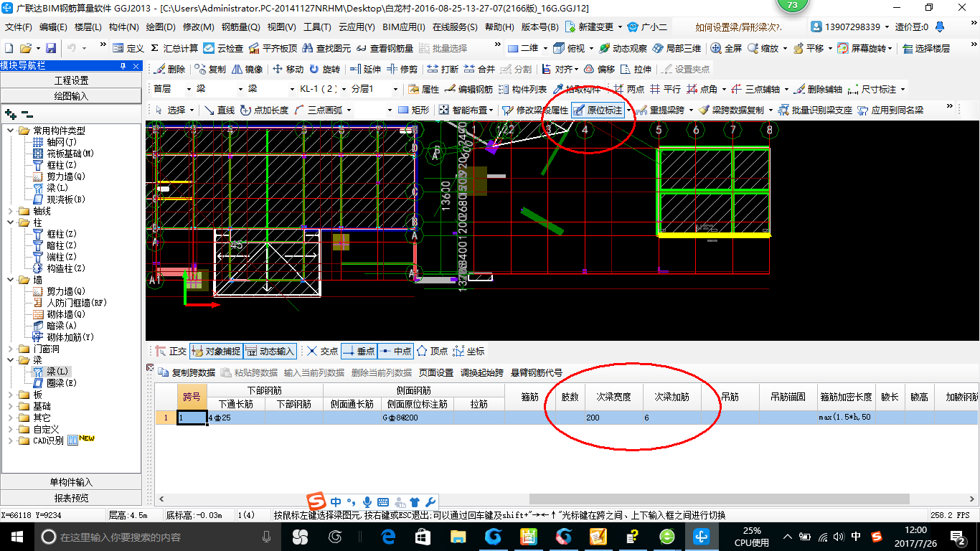
Task: Open 构件列表 component list
Action: click(x=522, y=90)
